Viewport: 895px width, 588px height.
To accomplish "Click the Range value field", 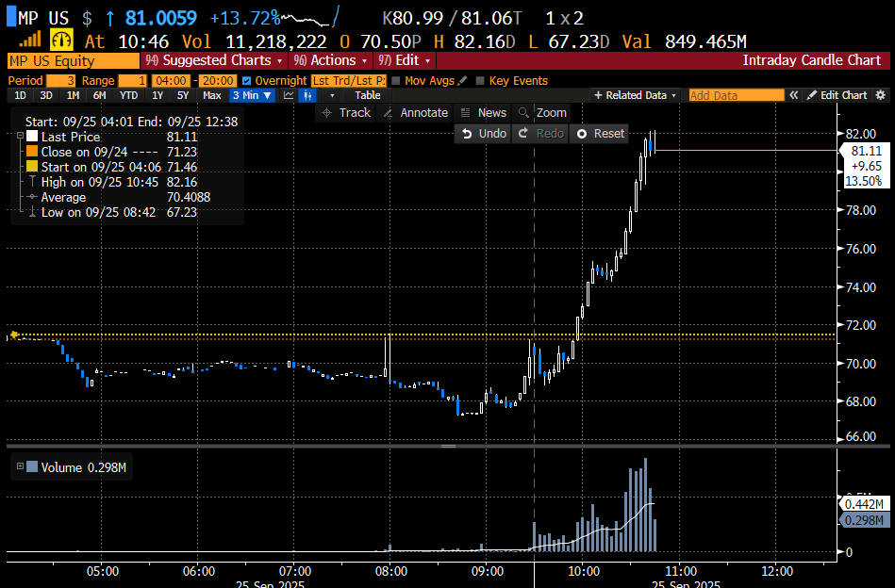I will (x=132, y=80).
